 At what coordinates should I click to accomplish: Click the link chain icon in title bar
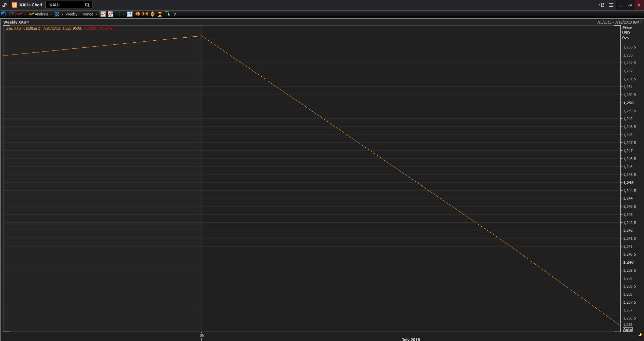pyautogui.click(x=4, y=5)
